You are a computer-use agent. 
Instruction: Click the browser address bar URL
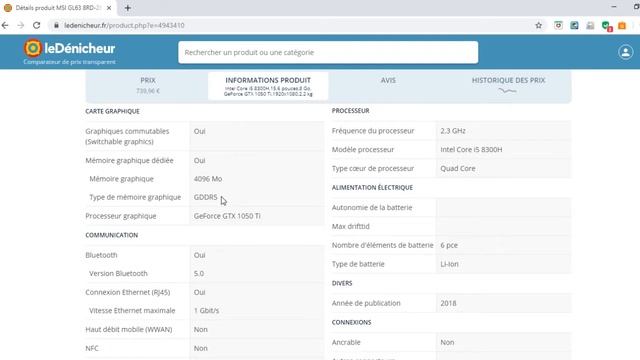point(124,25)
